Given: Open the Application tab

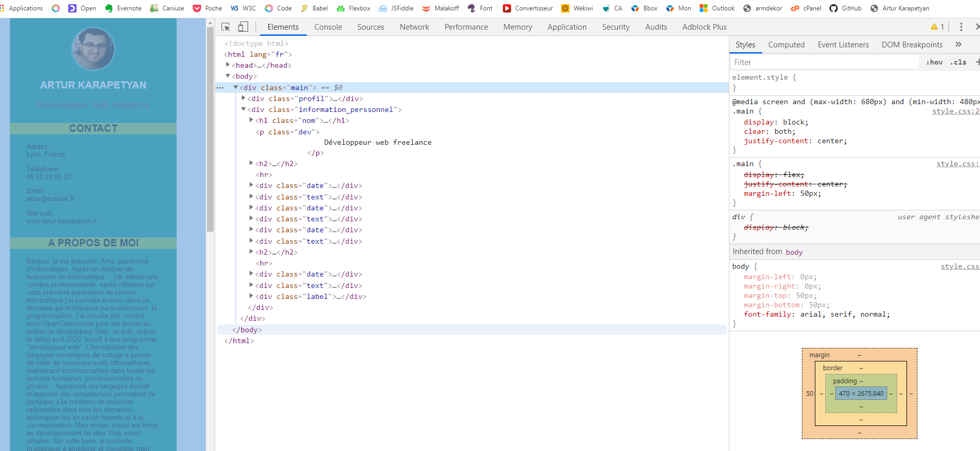Looking at the screenshot, I should pyautogui.click(x=567, y=27).
